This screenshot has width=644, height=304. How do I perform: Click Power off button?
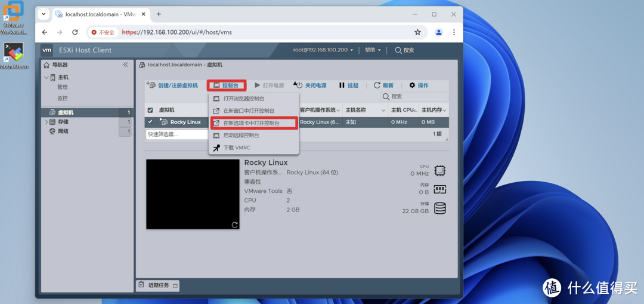(x=311, y=85)
